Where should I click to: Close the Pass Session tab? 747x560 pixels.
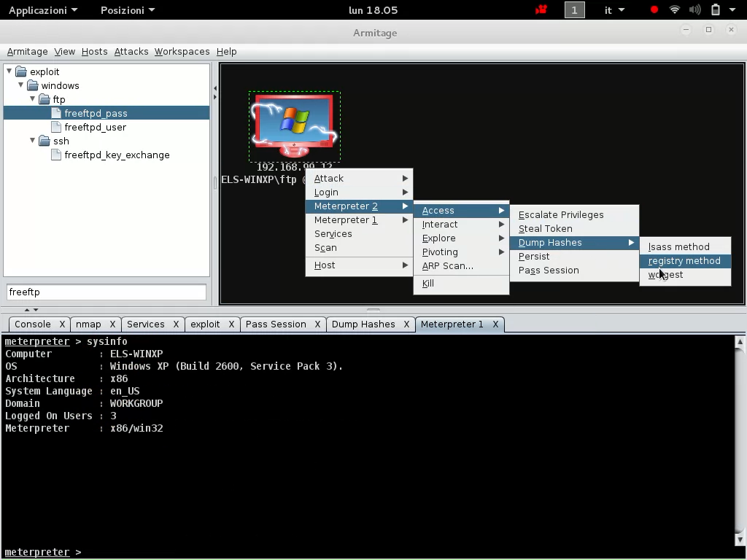[317, 324]
